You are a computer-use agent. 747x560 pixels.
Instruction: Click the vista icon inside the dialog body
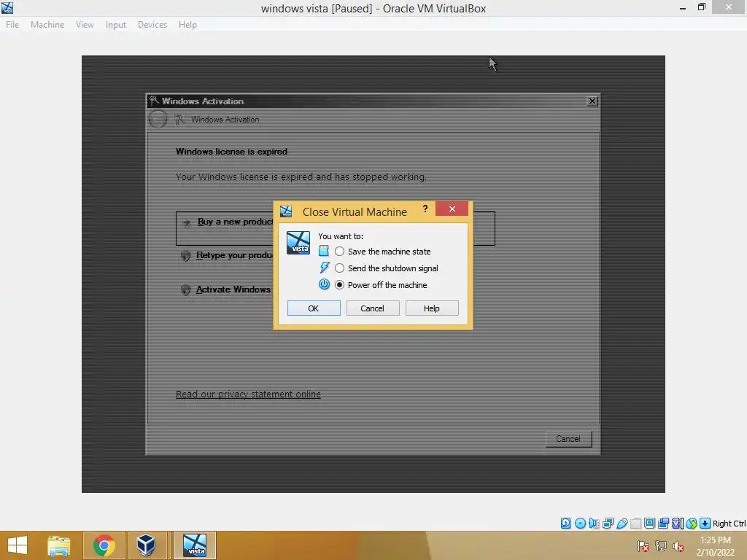click(x=298, y=242)
